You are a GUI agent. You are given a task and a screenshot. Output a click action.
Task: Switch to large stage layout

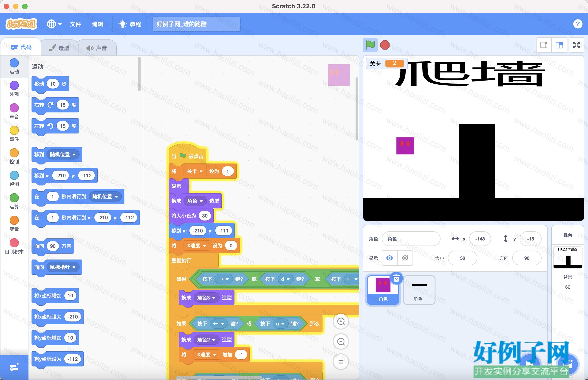pyautogui.click(x=559, y=45)
